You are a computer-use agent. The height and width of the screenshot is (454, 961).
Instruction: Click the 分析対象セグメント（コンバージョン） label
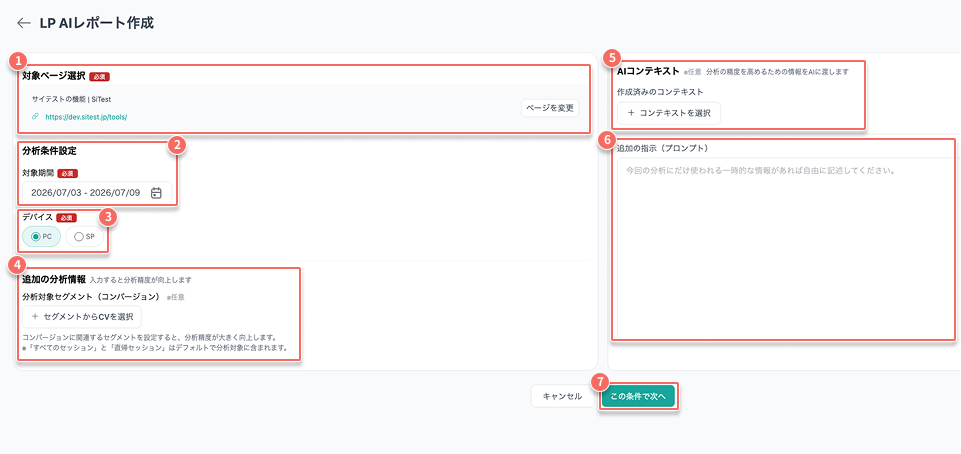tap(91, 297)
